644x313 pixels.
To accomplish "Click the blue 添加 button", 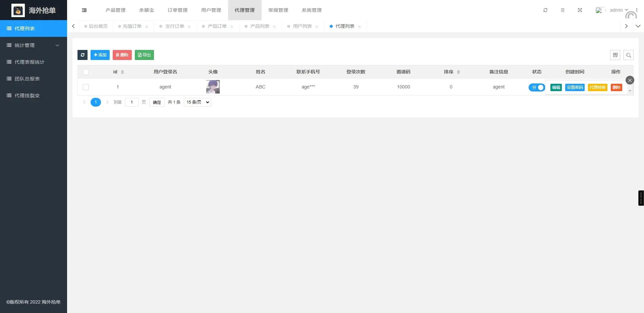I will [100, 55].
